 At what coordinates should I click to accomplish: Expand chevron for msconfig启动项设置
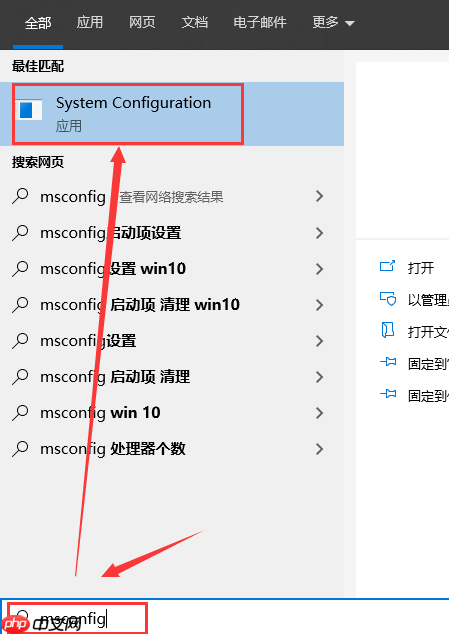click(320, 233)
